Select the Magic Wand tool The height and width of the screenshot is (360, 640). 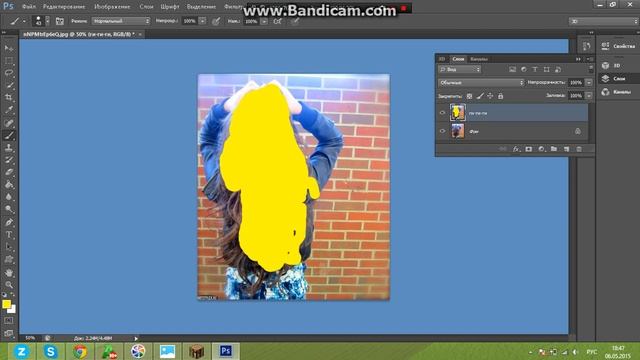pyautogui.click(x=9, y=85)
